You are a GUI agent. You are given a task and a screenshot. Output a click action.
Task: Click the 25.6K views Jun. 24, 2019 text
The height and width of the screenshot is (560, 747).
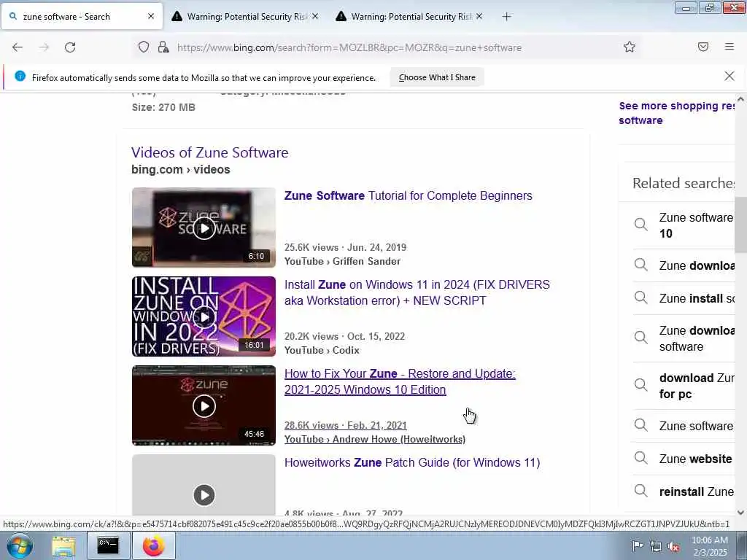click(345, 247)
